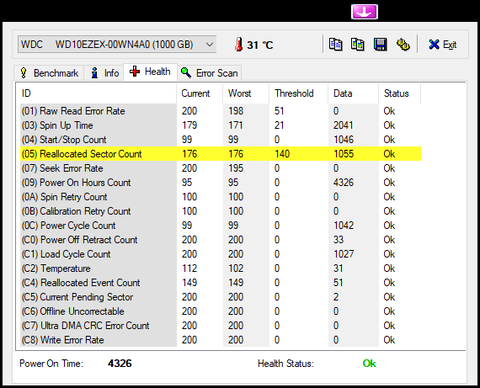Click the Power On Time value 4326 at bottom
The height and width of the screenshot is (388, 480).
tap(120, 363)
